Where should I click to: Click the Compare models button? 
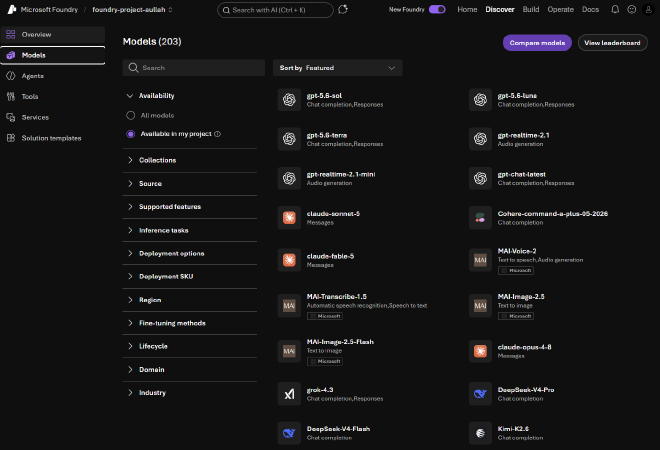tap(537, 43)
